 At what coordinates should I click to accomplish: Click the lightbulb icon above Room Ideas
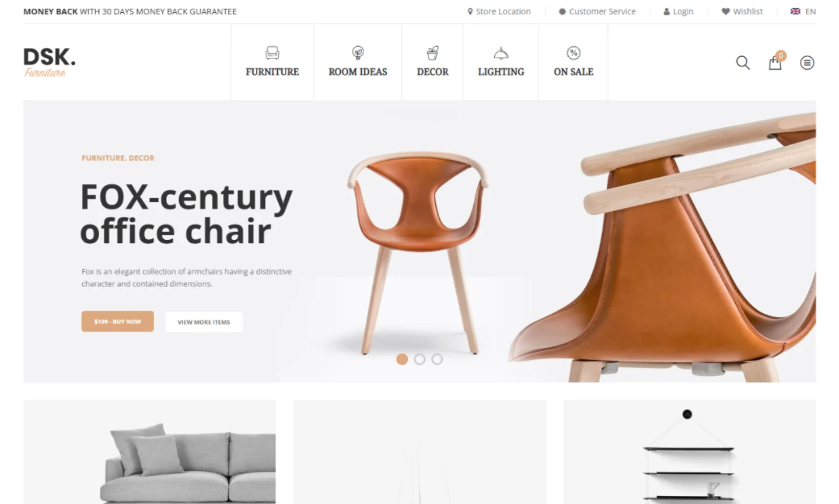[x=358, y=53]
